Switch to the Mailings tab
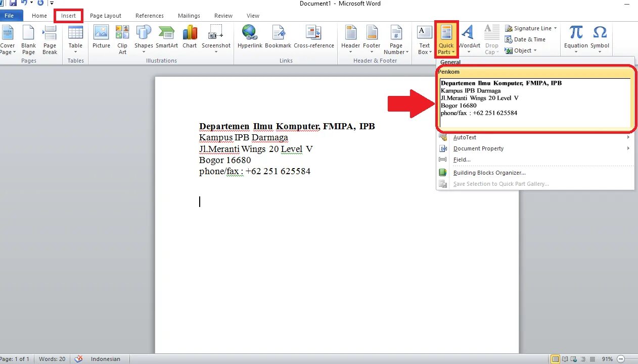Screen dimensions: 638x364 click(x=189, y=16)
